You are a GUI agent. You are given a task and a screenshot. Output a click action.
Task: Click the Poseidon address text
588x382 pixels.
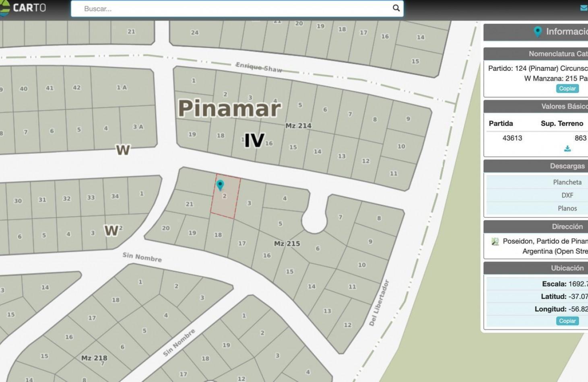[545, 246]
